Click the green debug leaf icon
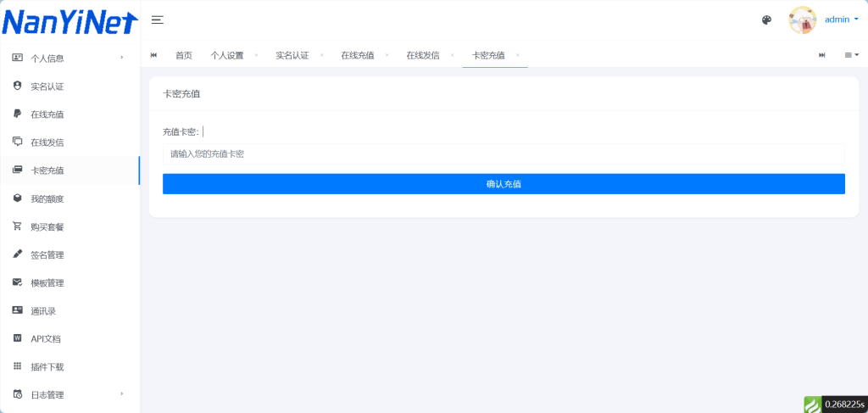The image size is (868, 413). pos(813,405)
